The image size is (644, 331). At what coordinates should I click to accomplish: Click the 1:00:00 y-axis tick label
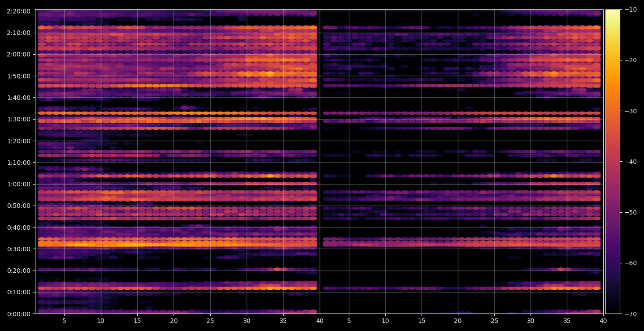pyautogui.click(x=19, y=184)
